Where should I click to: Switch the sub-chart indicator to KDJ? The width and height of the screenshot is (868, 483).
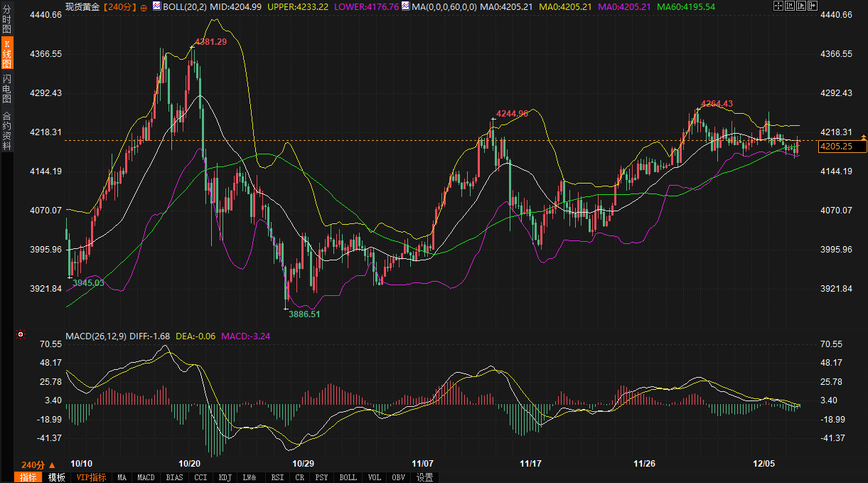point(225,477)
